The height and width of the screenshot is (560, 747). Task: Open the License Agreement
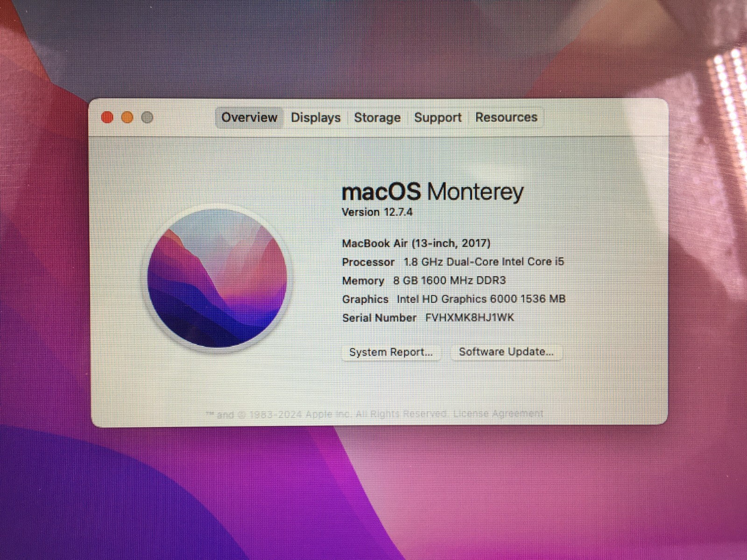click(x=497, y=413)
